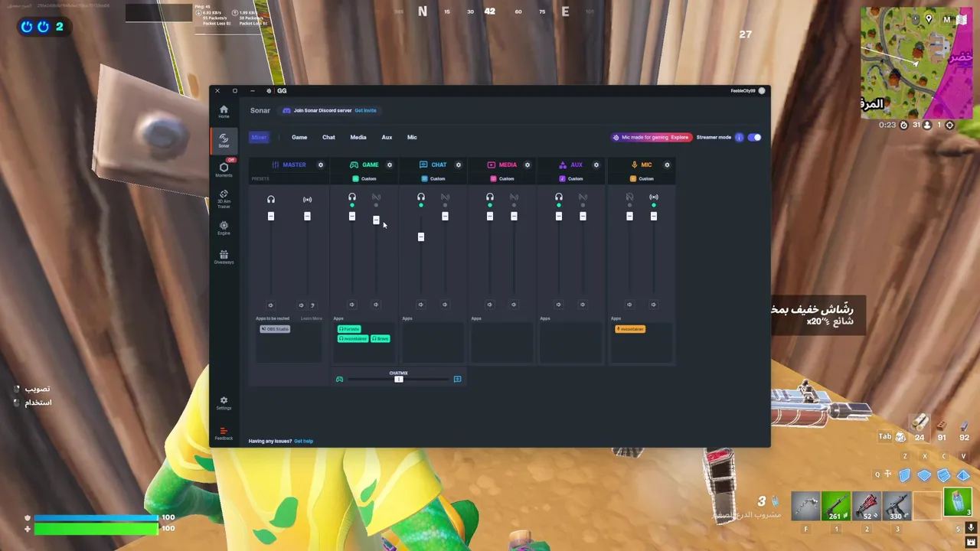Click the Streamer mode info icon
The height and width of the screenshot is (551, 980).
[x=739, y=137]
